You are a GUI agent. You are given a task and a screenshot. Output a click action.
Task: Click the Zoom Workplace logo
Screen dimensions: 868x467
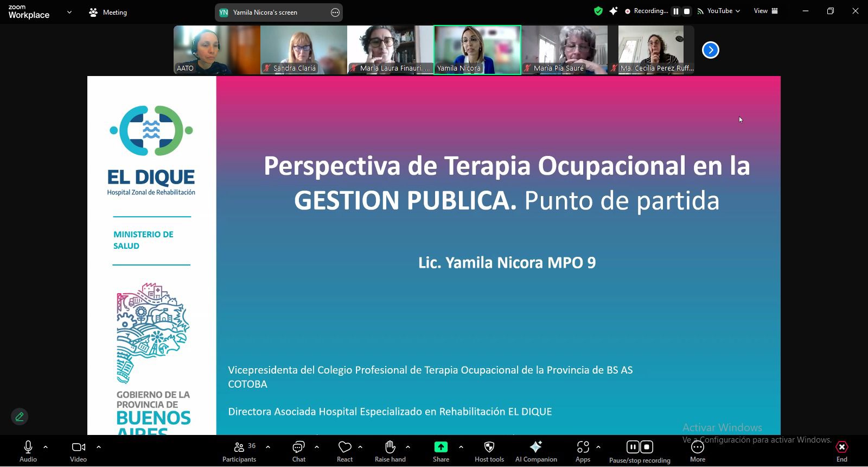click(29, 12)
